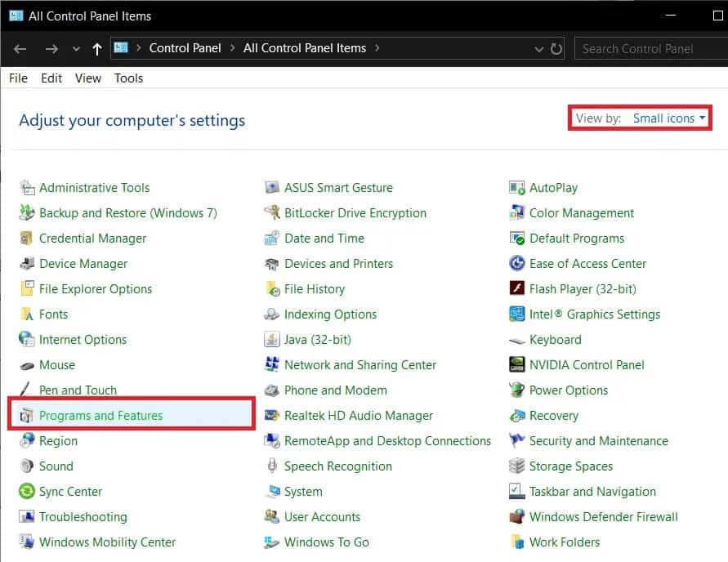The image size is (728, 562).
Task: Open the Tools menu
Action: tap(128, 78)
